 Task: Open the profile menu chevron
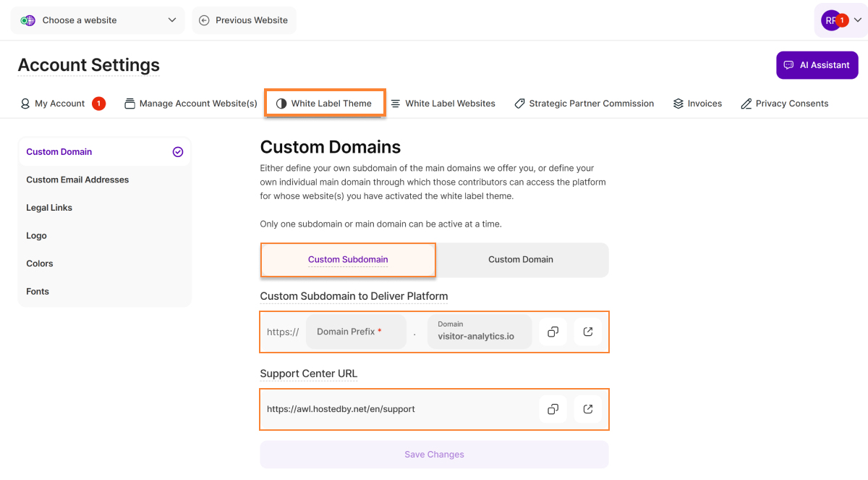click(x=858, y=20)
